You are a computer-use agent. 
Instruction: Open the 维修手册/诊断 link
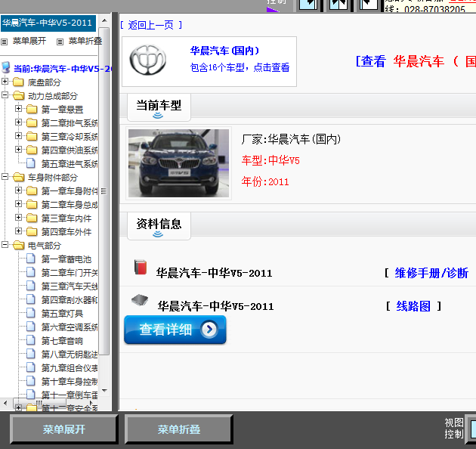pyautogui.click(x=431, y=273)
